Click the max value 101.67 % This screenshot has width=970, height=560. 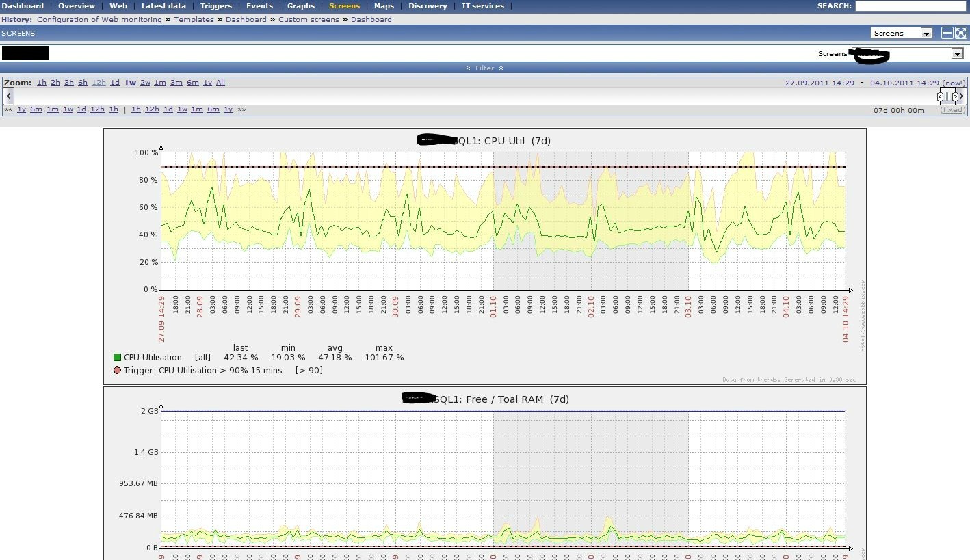(384, 358)
